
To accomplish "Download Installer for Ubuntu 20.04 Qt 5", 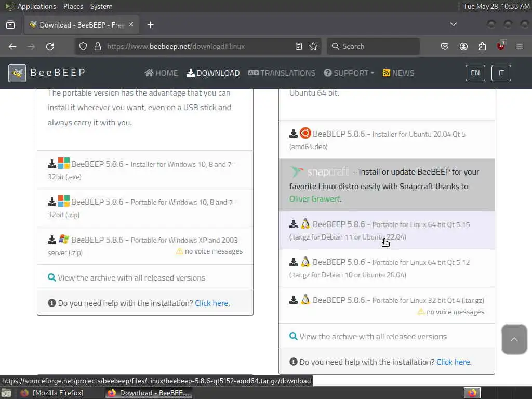I will (x=387, y=140).
